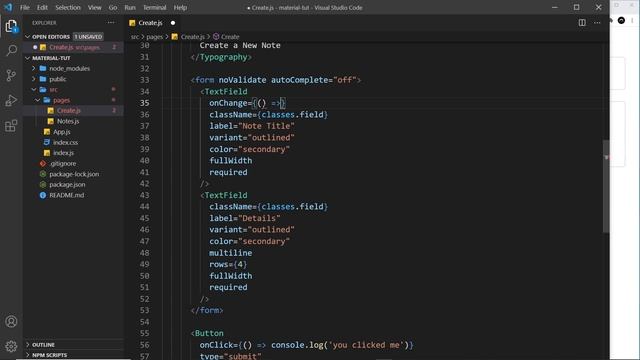Screen dimensions: 640x360
Task: Open the Source Control view
Action: point(11,76)
